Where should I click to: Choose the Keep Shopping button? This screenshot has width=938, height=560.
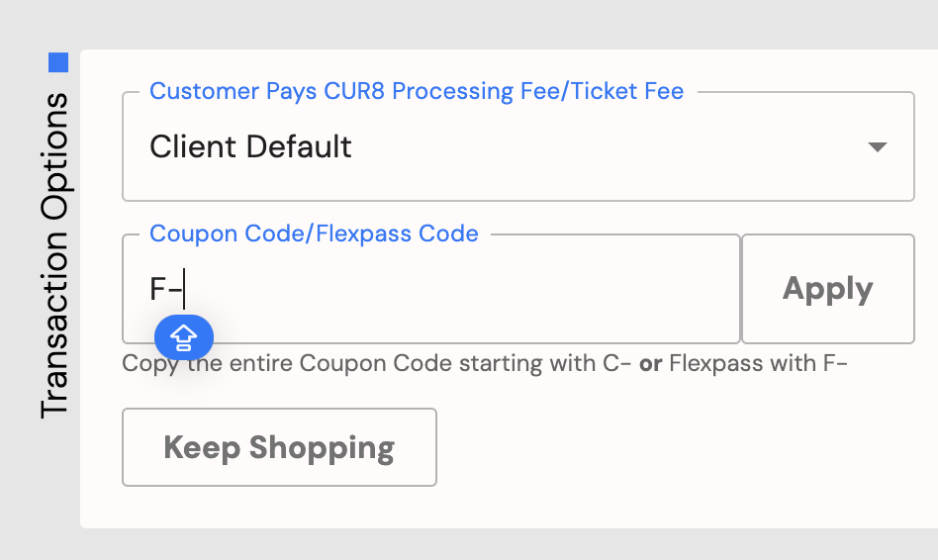(x=279, y=447)
